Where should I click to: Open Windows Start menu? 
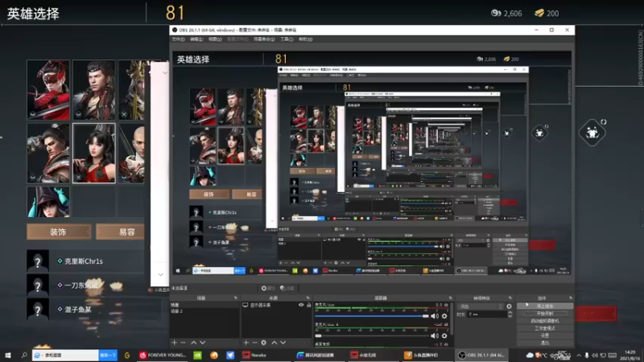click(x=8, y=355)
